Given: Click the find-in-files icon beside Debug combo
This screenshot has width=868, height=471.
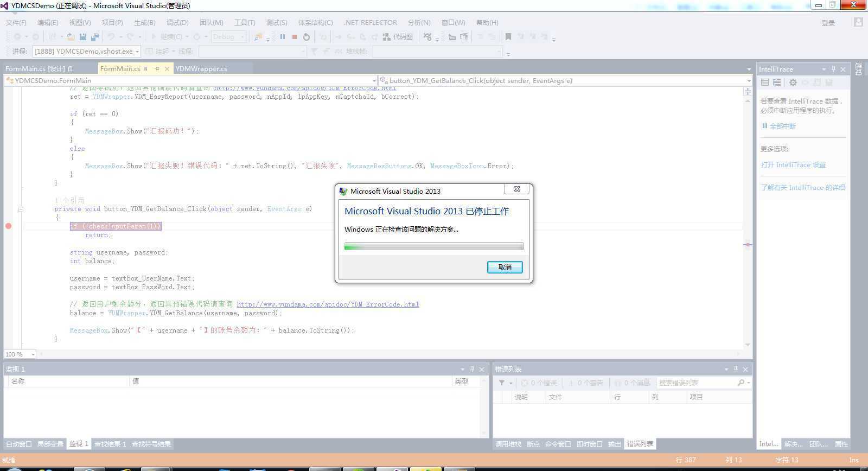Looking at the screenshot, I should click(259, 37).
